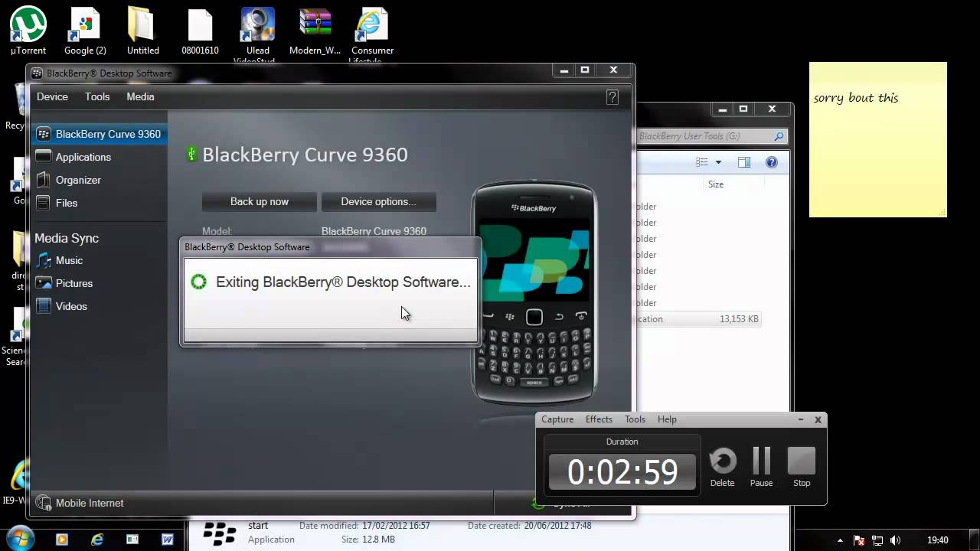Screen dimensions: 980x551
Task: Click green USB connection icon beside device title
Action: (x=192, y=154)
